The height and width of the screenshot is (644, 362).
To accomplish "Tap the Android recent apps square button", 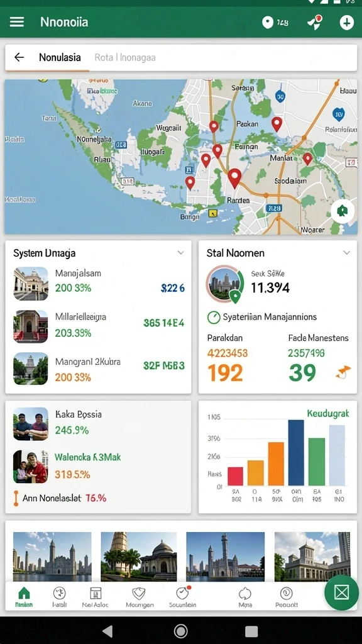I will (251, 631).
